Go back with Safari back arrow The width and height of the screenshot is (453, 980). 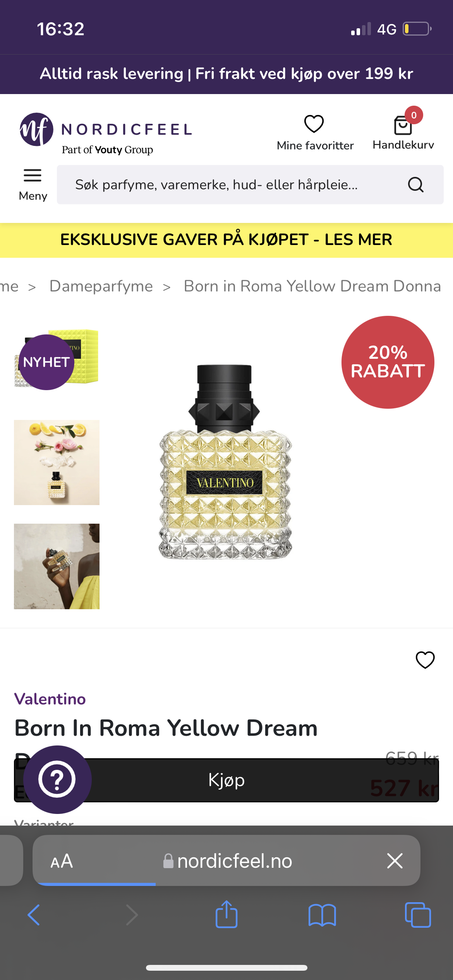[34, 915]
